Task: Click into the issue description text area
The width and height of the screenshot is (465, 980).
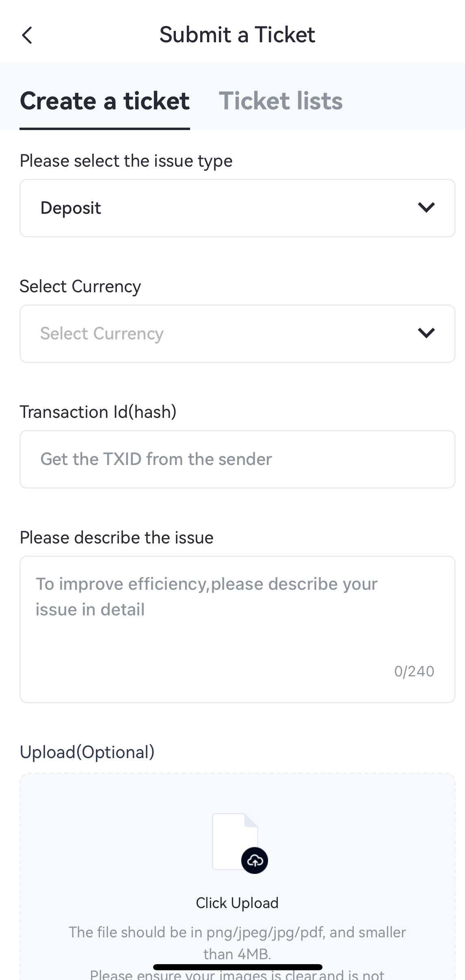Action: pyautogui.click(x=237, y=622)
